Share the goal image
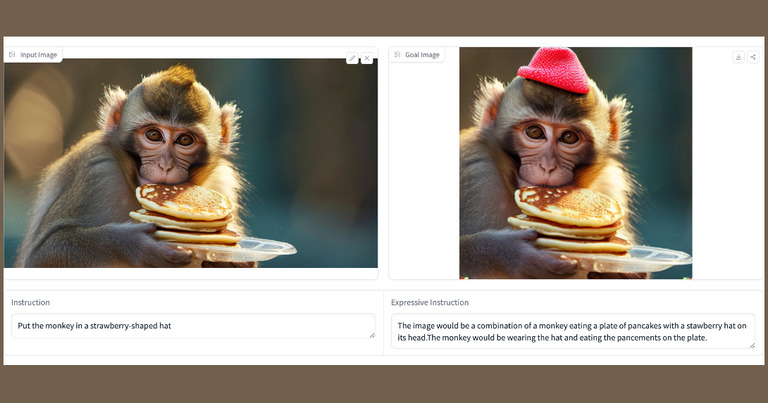The width and height of the screenshot is (768, 403). [753, 57]
